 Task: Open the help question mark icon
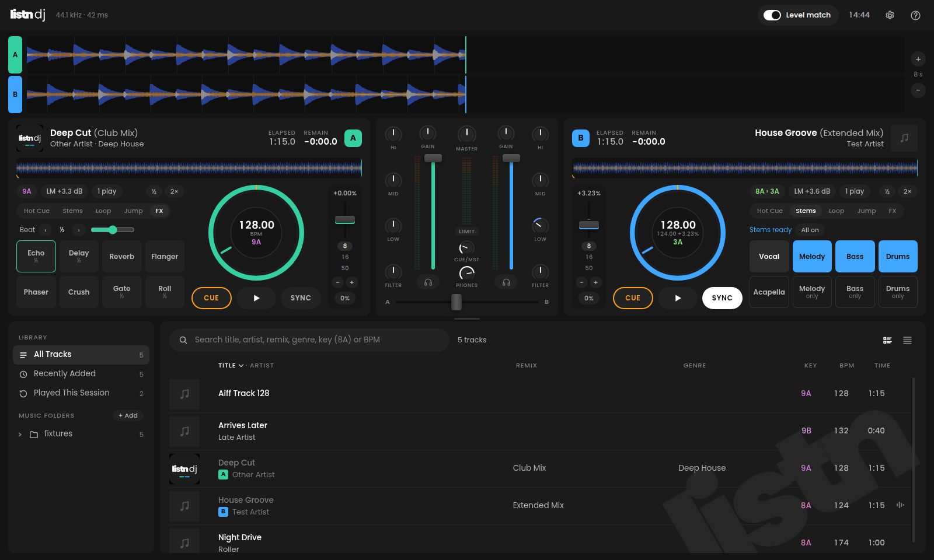(915, 15)
